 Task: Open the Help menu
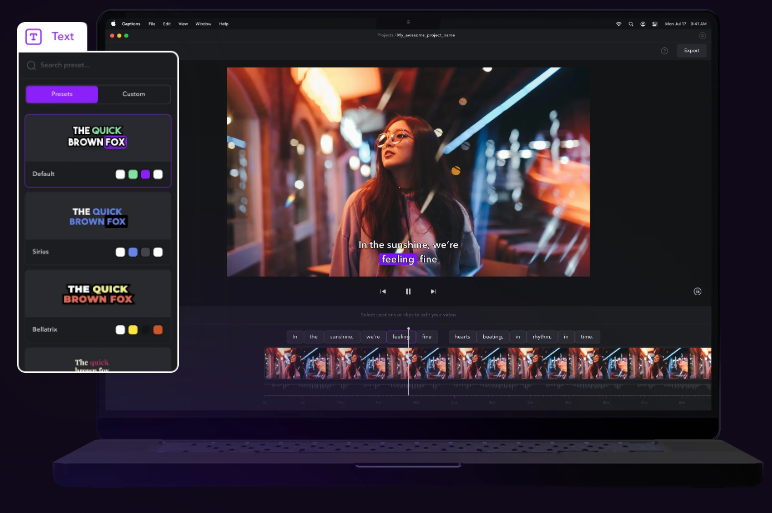pos(224,24)
